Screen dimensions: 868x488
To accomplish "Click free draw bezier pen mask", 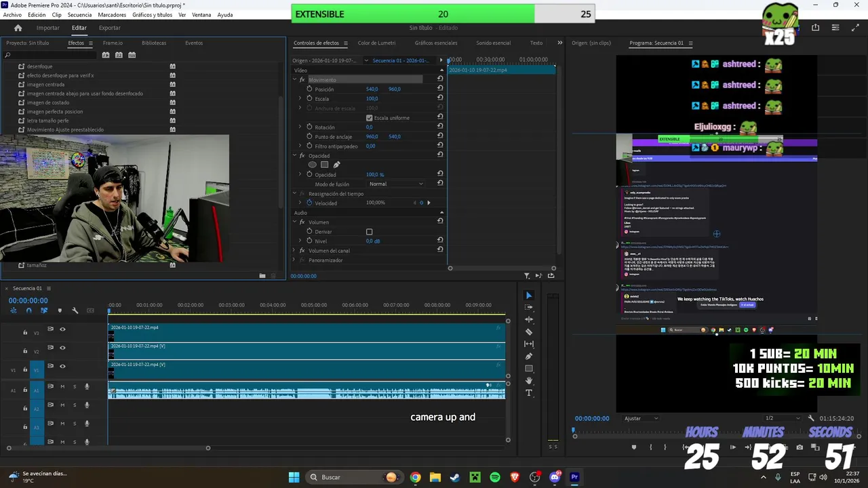I will [336, 165].
